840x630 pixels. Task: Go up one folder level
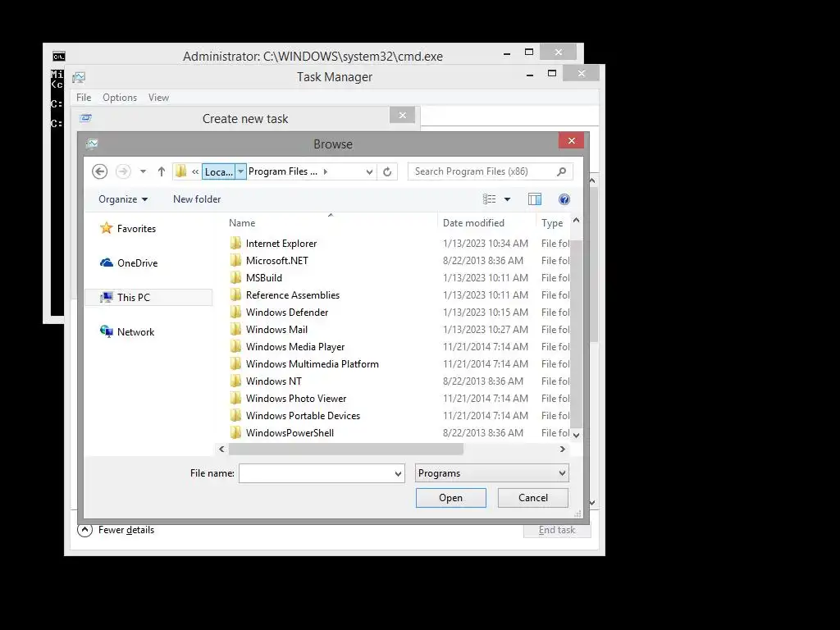click(162, 171)
